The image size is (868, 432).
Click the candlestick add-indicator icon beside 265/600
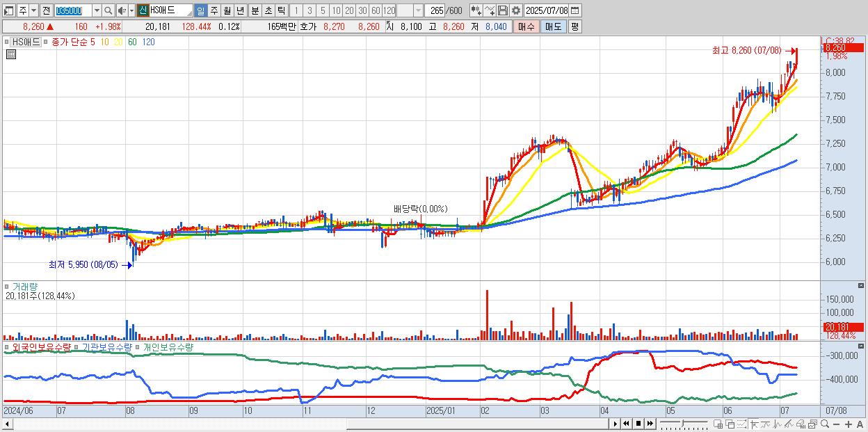point(476,10)
